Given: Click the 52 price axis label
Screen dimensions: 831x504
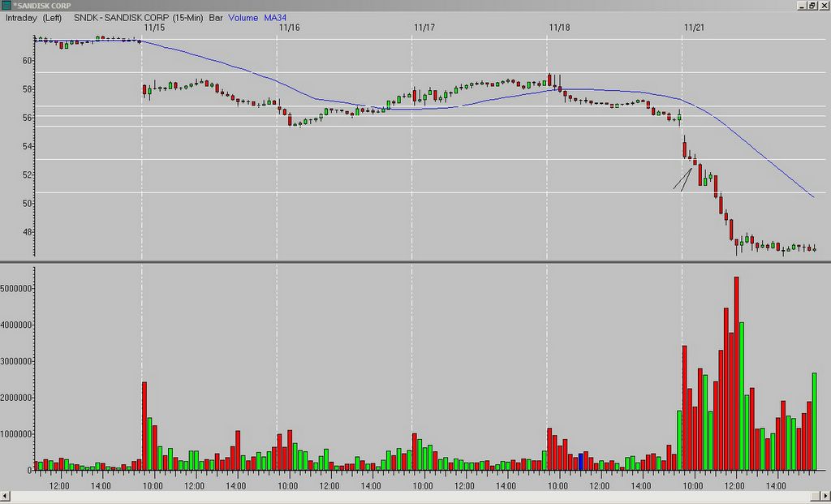Looking at the screenshot, I should (28, 174).
